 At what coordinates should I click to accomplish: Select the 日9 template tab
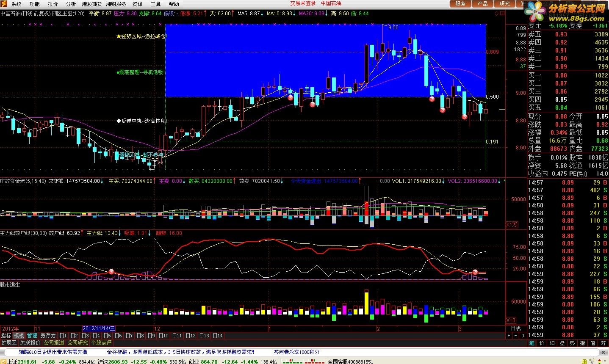151,335
